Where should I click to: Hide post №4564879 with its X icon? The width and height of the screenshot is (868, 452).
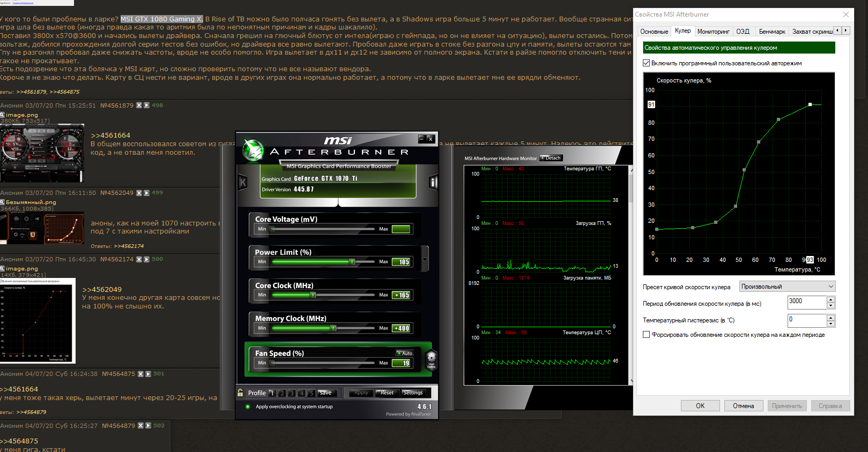point(140,426)
